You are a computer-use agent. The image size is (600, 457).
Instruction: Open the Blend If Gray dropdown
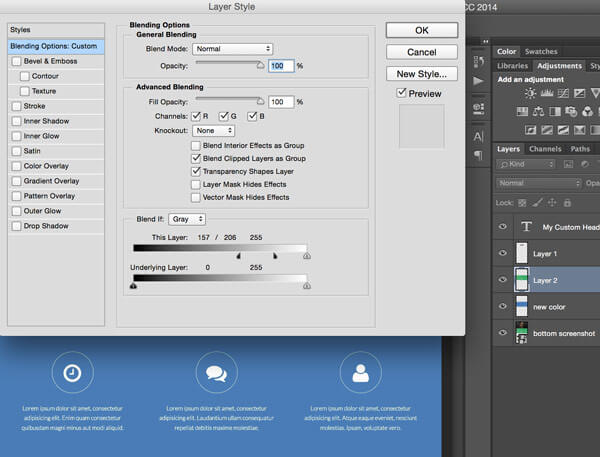(187, 219)
